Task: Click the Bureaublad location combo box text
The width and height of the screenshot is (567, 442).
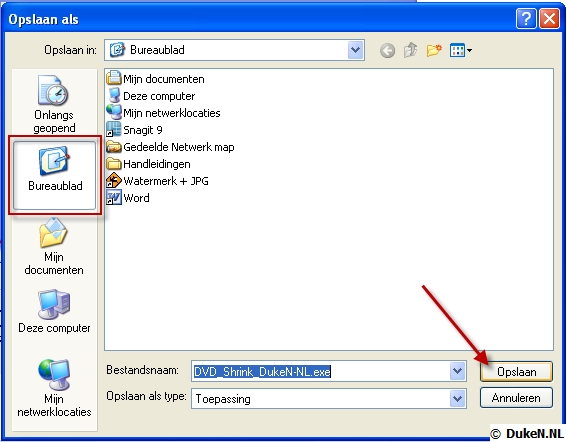Action: tap(157, 50)
